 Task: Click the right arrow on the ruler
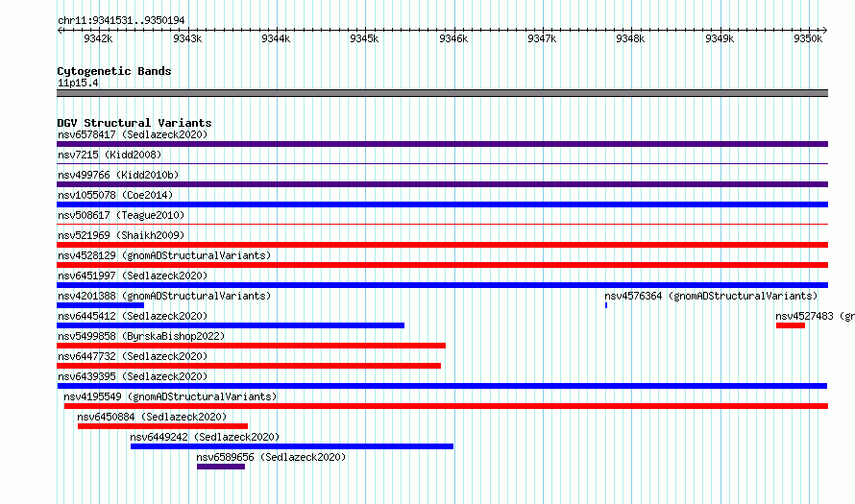(x=825, y=31)
